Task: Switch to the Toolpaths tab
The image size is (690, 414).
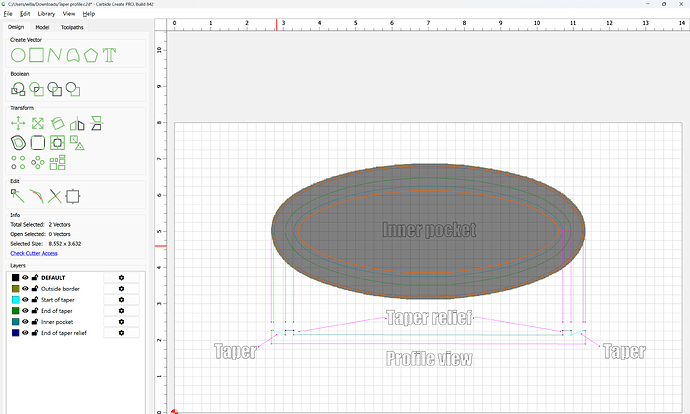Action: coord(72,27)
